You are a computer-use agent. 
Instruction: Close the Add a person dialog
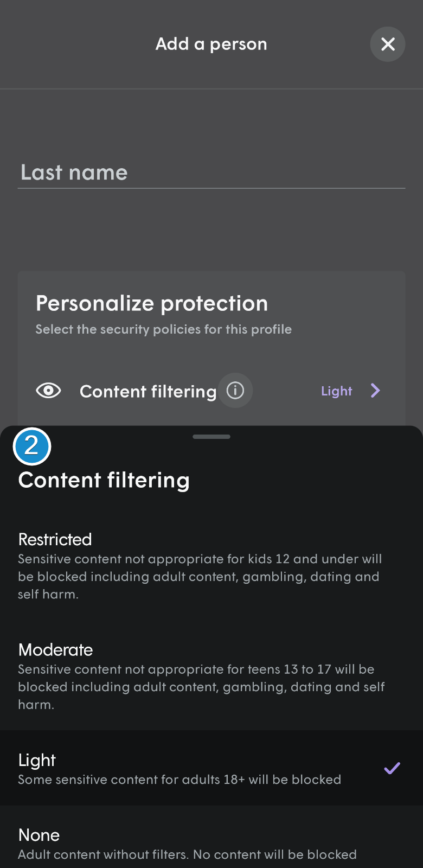pos(388,44)
